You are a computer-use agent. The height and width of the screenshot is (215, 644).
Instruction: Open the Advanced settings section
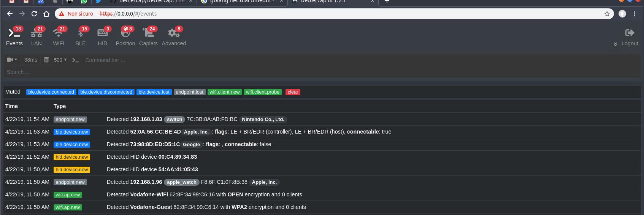tap(174, 37)
